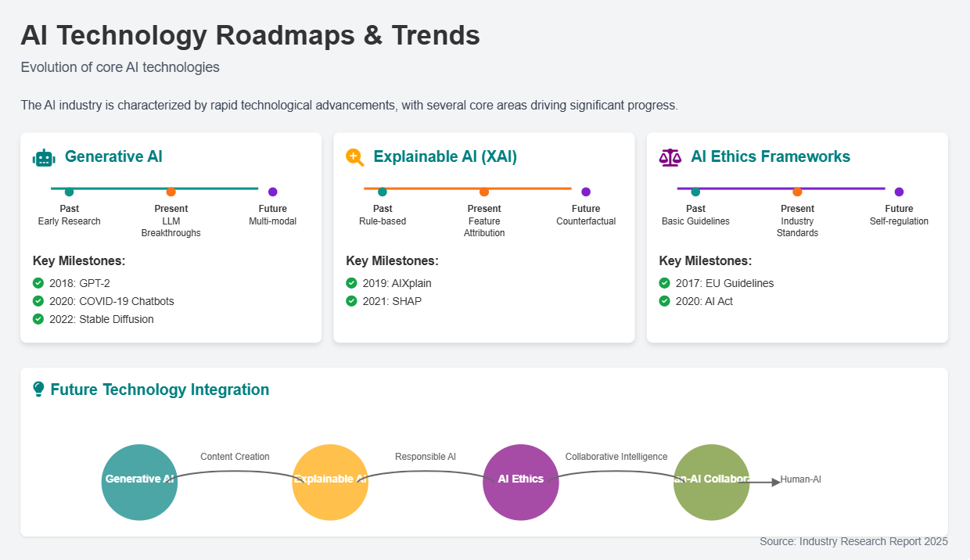Image resolution: width=970 pixels, height=560 pixels.
Task: Click the lightbulb icon beside Future Technology Integration
Action: pos(38,389)
